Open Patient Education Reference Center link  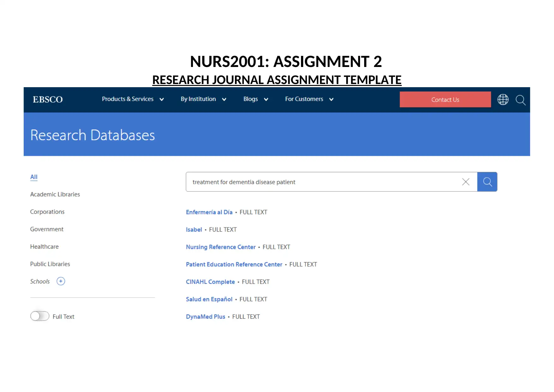click(x=234, y=264)
